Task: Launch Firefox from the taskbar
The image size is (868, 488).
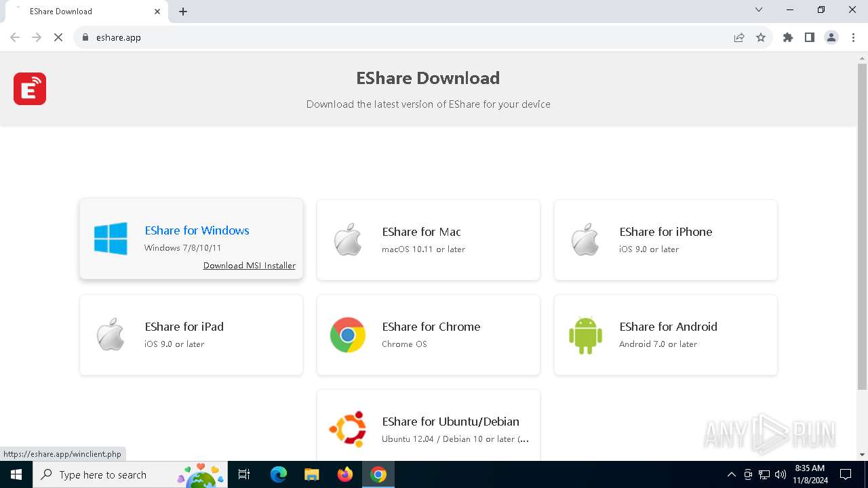Action: click(345, 474)
